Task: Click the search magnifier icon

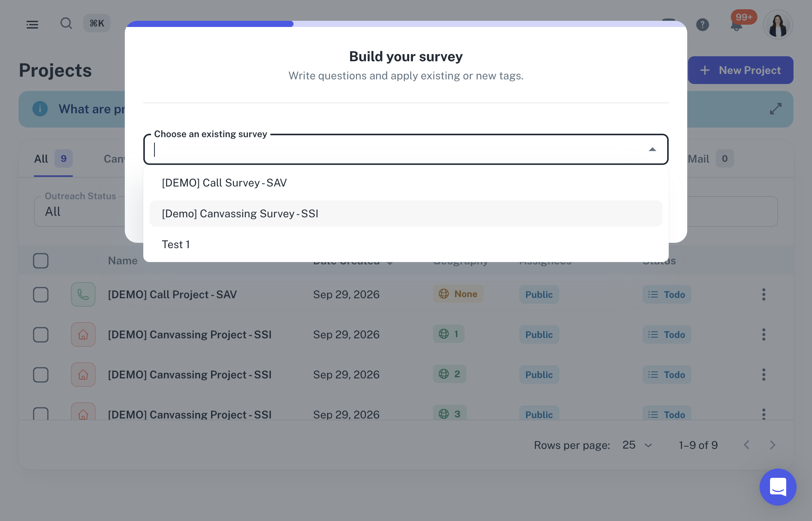Action: pos(66,24)
